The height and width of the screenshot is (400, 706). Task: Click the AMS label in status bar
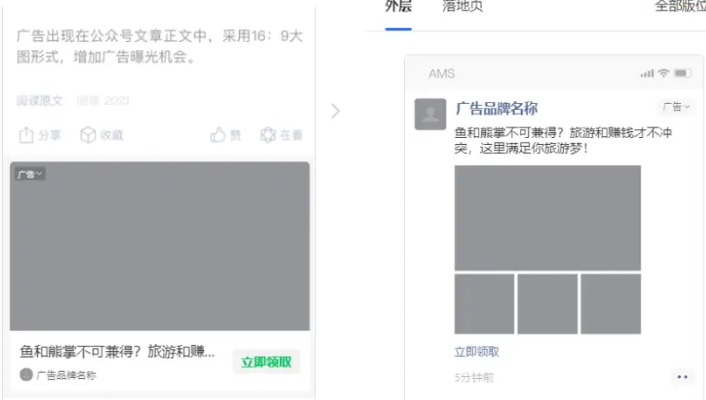(x=442, y=73)
